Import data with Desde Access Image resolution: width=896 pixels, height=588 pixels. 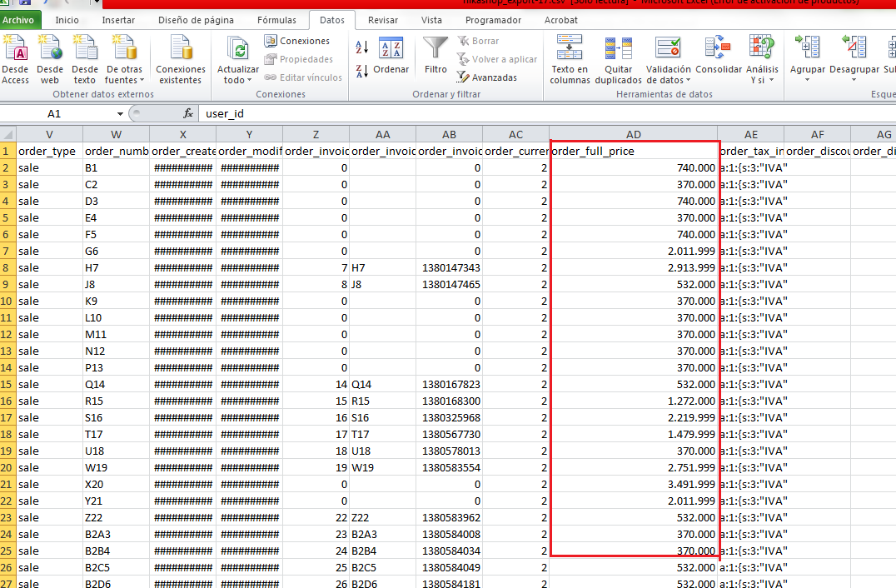click(16, 59)
